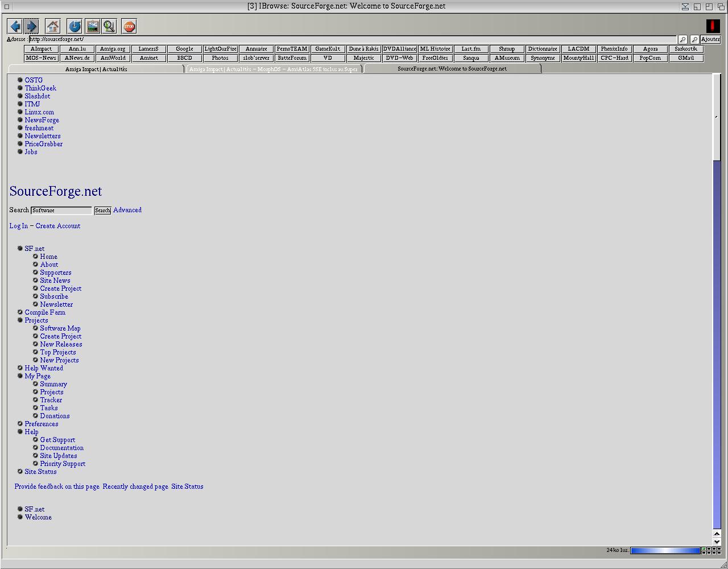Click the Recently changed page link
The width and height of the screenshot is (728, 569).
tap(135, 486)
